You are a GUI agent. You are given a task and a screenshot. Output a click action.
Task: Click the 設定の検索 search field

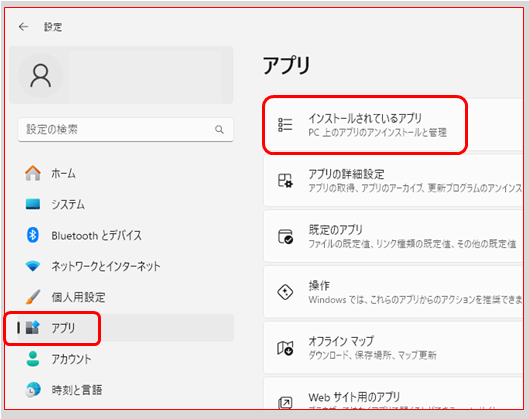(x=126, y=130)
